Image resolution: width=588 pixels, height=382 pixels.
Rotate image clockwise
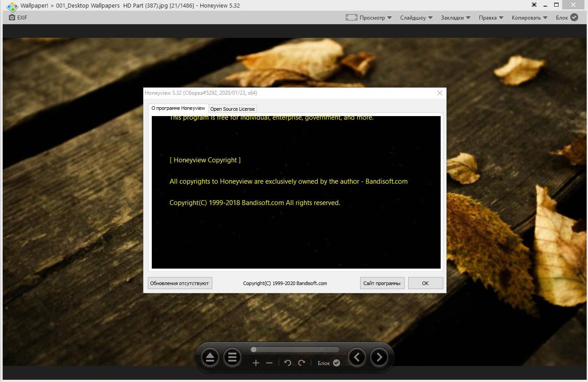pos(301,363)
